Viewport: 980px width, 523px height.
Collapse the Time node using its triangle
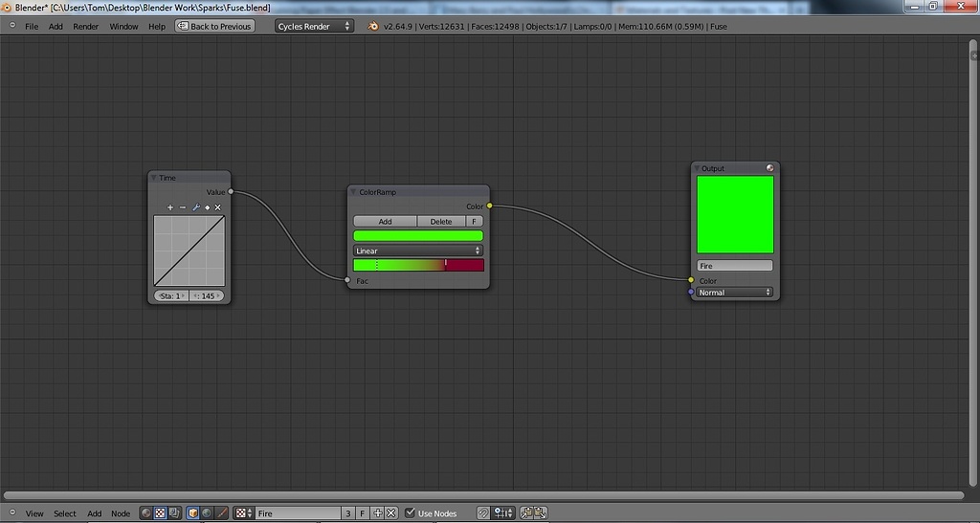[x=154, y=178]
